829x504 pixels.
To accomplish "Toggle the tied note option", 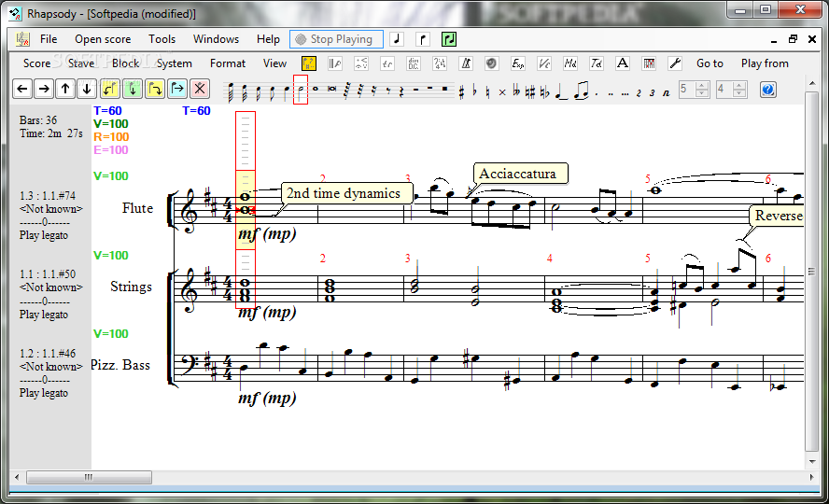I will (561, 91).
